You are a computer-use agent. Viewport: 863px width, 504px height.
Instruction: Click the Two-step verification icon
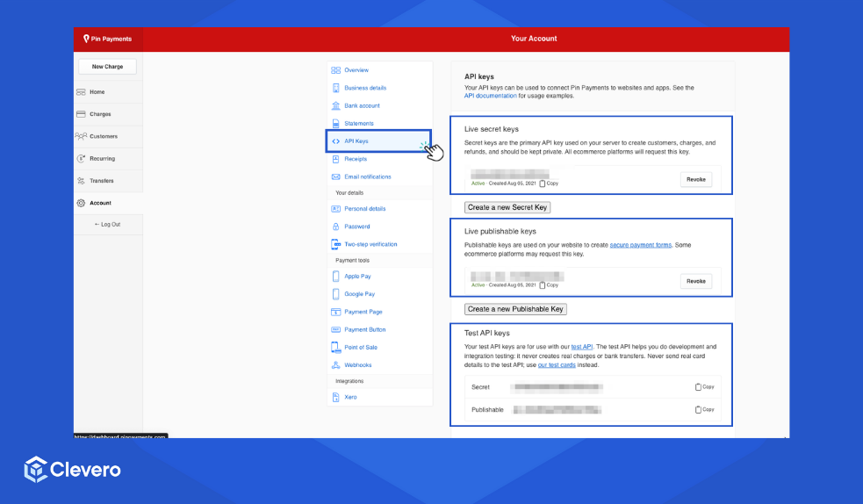click(335, 244)
